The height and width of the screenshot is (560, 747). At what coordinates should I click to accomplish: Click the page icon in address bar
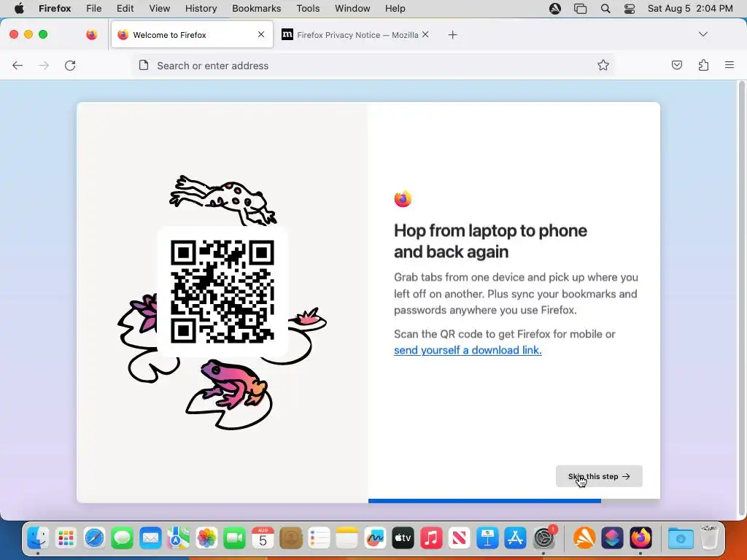[144, 65]
